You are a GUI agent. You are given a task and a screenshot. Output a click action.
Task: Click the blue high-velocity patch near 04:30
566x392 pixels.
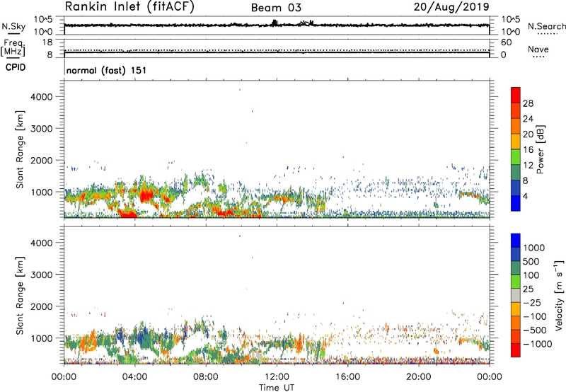[144, 338]
